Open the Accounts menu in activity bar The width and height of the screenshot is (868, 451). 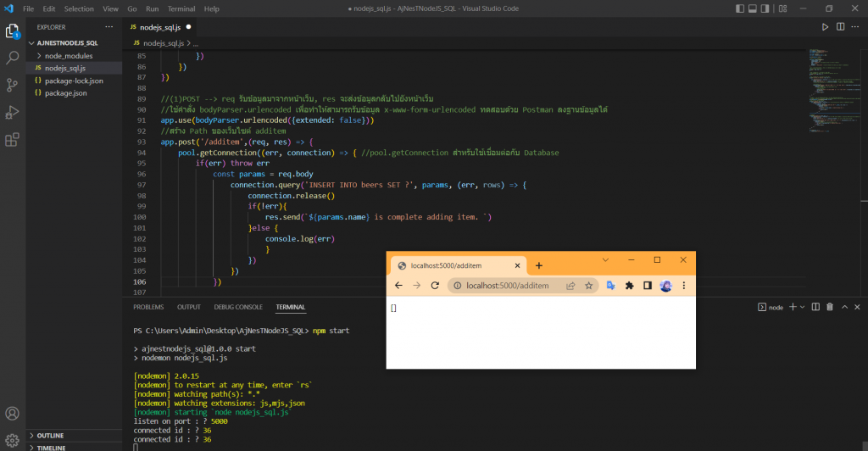[x=12, y=414]
